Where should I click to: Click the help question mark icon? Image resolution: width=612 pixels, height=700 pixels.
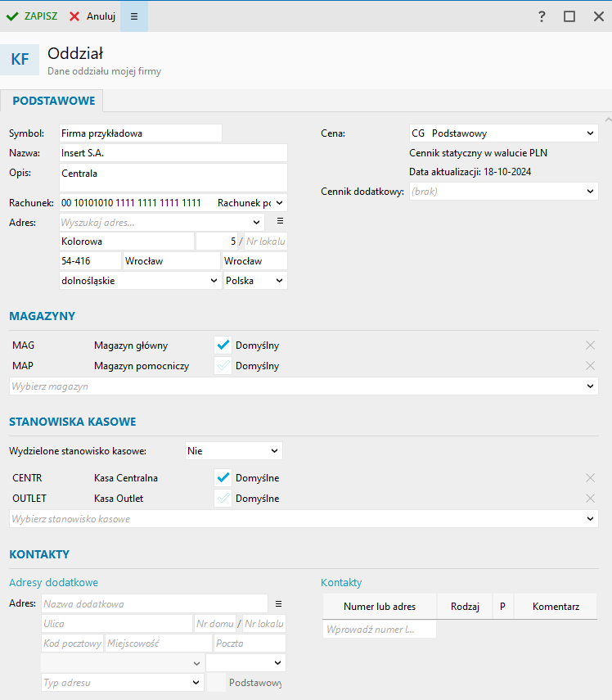(542, 16)
